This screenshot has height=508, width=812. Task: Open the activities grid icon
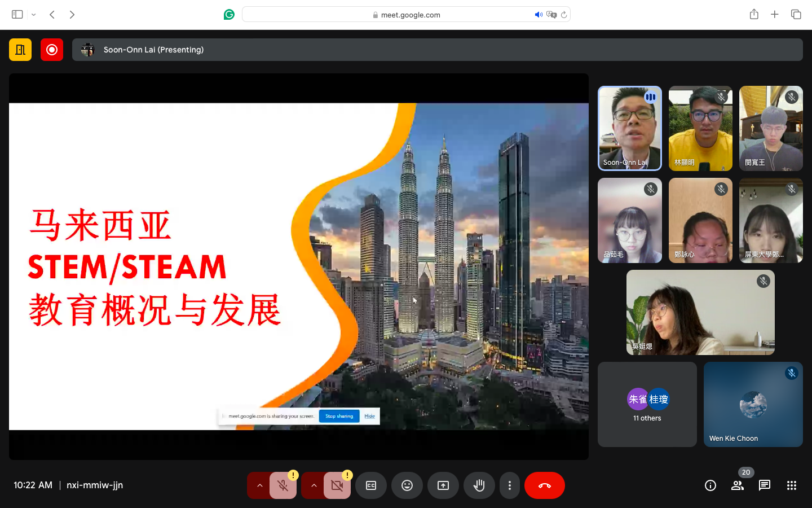pos(791,485)
